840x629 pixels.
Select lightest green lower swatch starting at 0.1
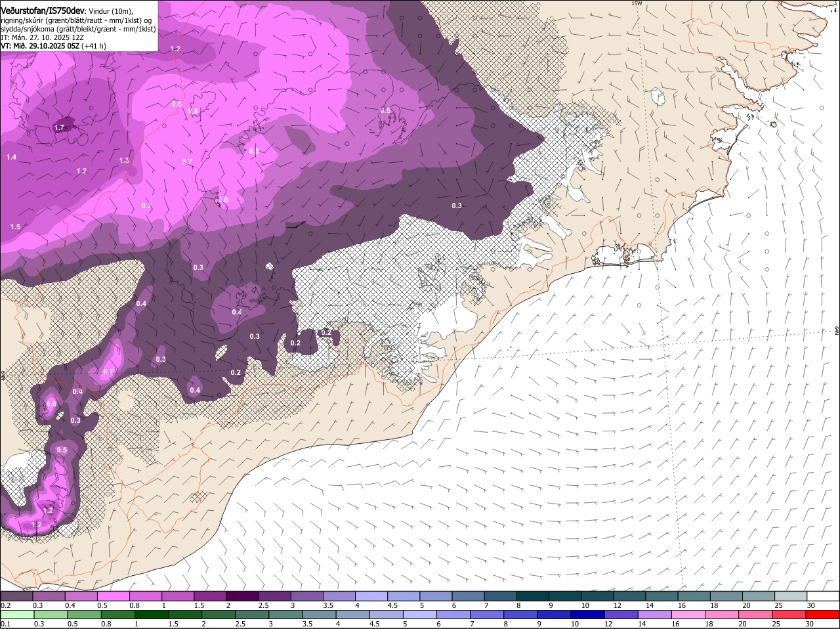[17, 615]
